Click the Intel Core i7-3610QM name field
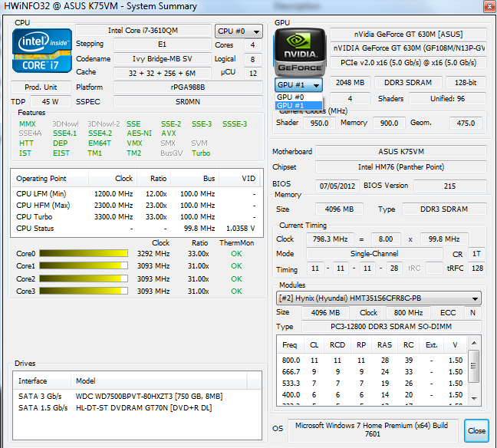 [x=143, y=31]
